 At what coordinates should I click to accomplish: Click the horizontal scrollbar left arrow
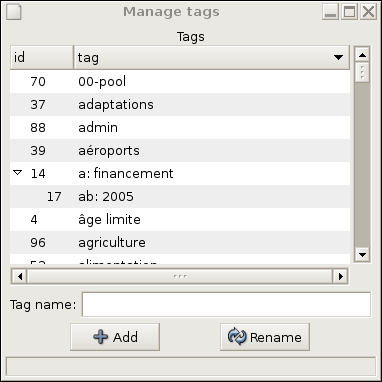coord(20,276)
